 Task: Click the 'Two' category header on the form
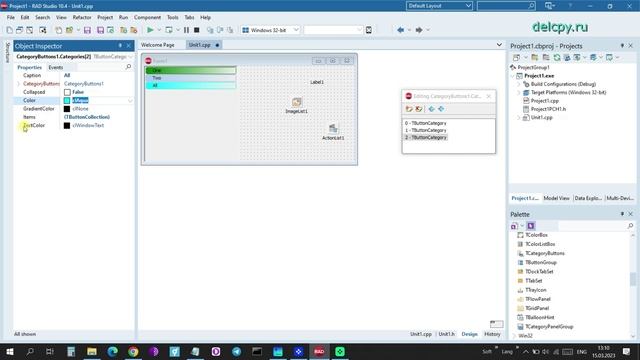pyautogui.click(x=191, y=78)
